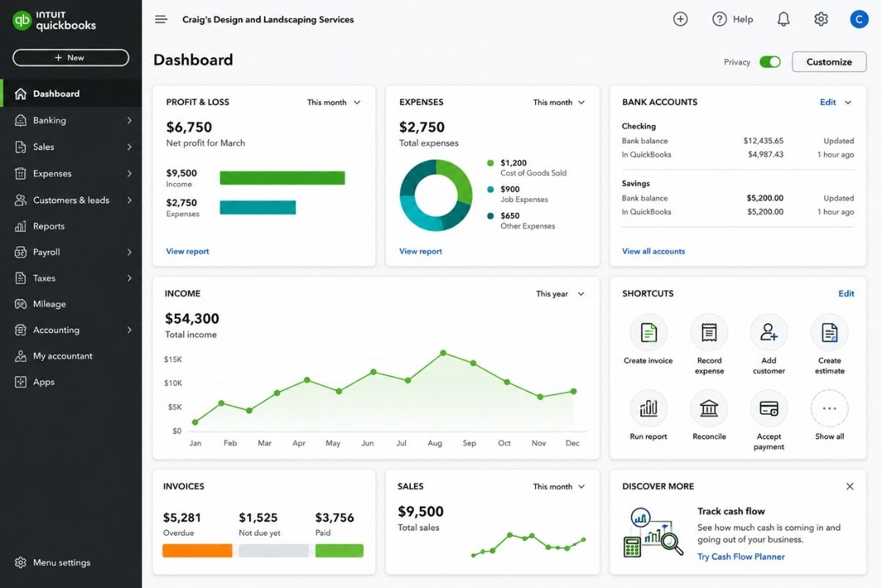Click the green Income bar
The width and height of the screenshot is (882, 588).
pyautogui.click(x=282, y=178)
